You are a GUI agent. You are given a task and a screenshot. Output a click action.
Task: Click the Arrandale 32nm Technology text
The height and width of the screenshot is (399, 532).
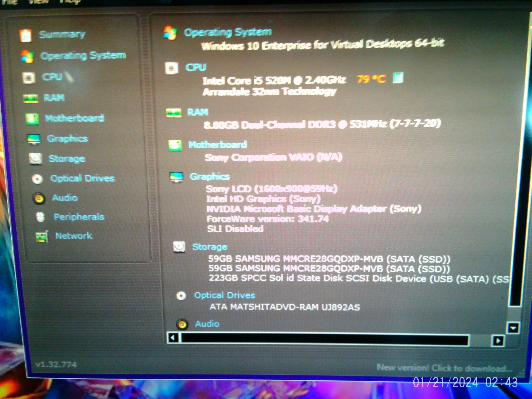pos(270,92)
